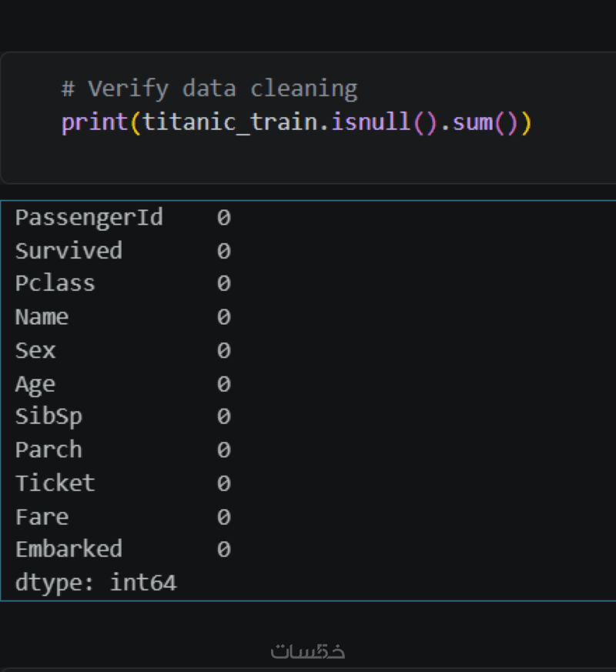Click the Age label in null counts

coord(35,383)
